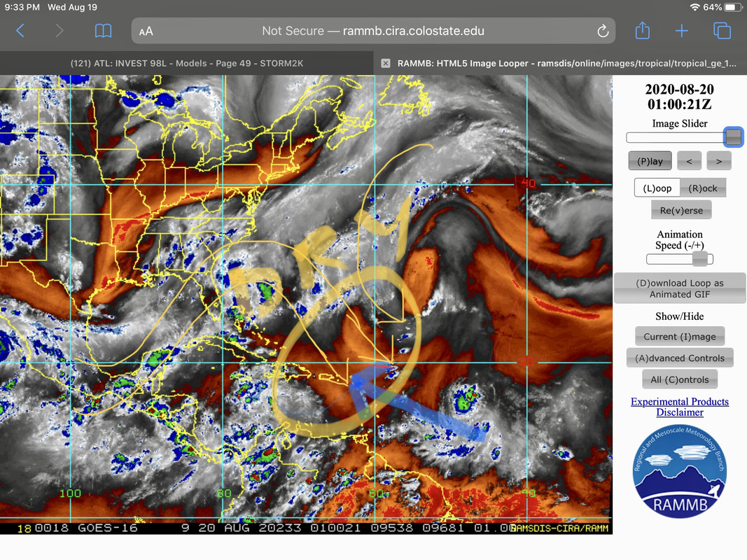Select the (L)oop mode
747x560 pixels.
[657, 188]
